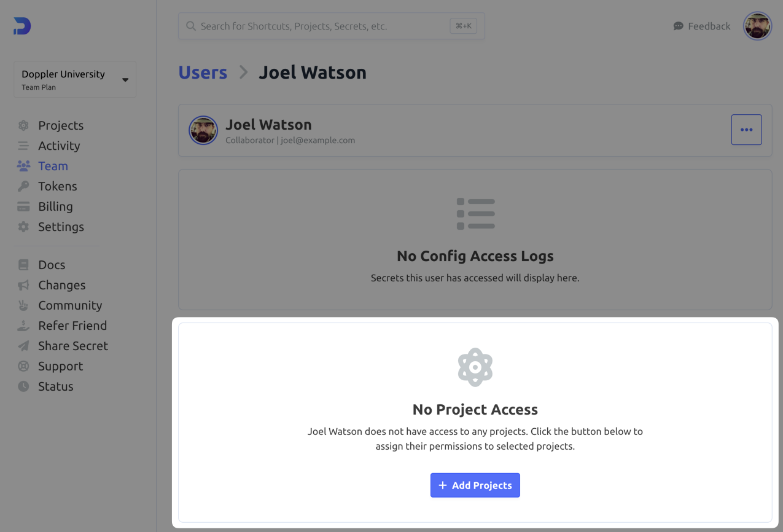Click the Changes megaphone icon

[x=23, y=285]
